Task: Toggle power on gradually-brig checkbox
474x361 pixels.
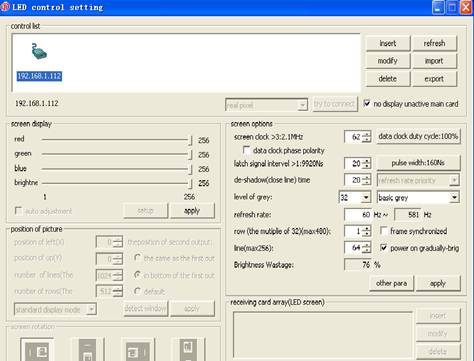Action: pos(384,248)
